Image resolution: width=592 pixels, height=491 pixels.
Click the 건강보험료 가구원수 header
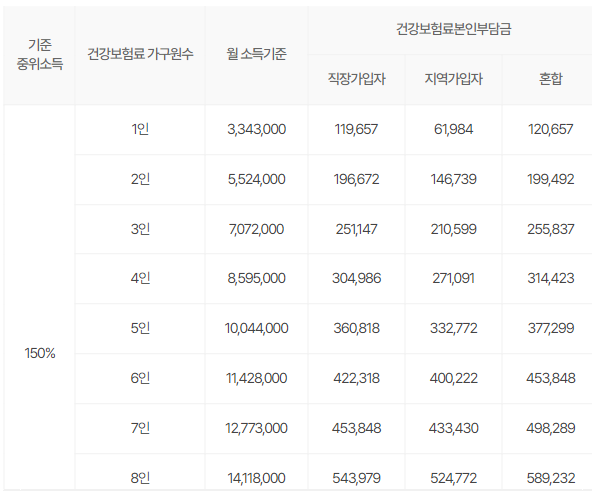pos(140,54)
